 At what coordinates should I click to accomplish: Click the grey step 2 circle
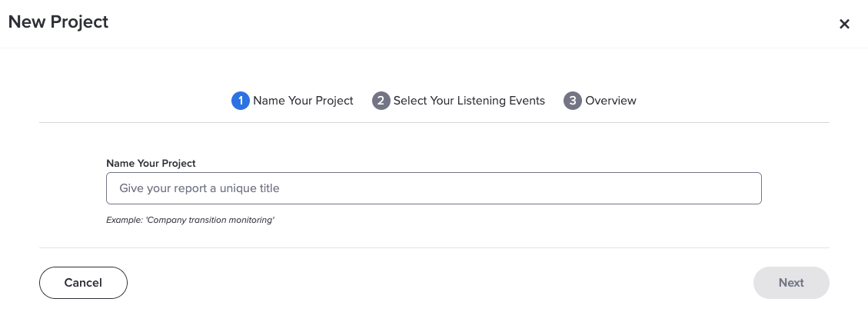pos(381,101)
